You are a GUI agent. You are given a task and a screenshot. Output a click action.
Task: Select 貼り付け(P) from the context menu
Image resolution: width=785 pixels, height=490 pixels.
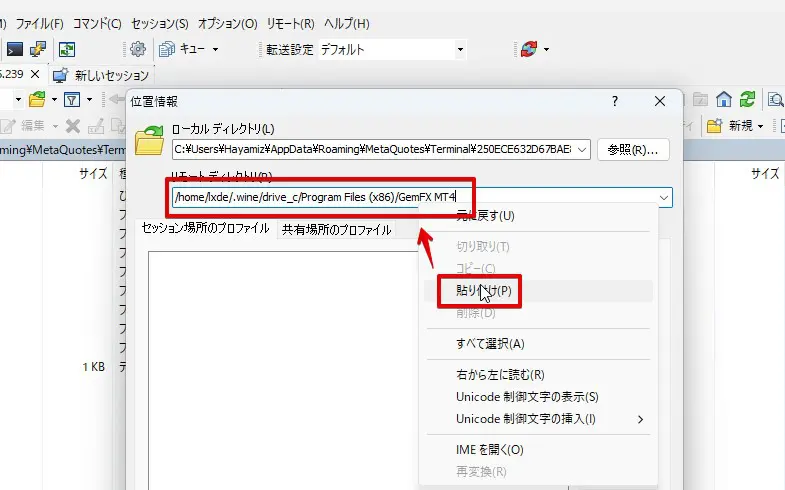click(484, 291)
